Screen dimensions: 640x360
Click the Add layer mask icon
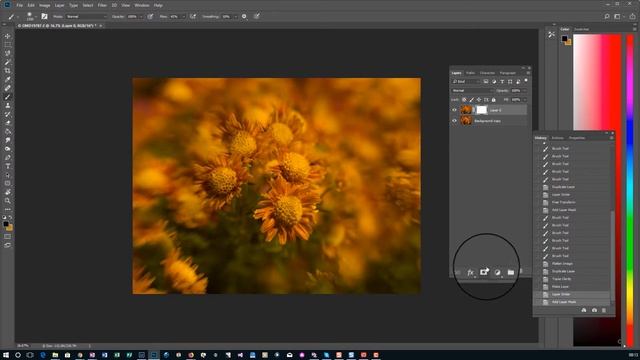click(484, 272)
